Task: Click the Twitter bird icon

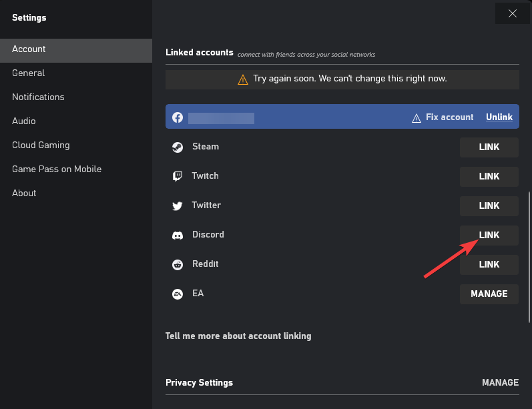Action: (178, 206)
